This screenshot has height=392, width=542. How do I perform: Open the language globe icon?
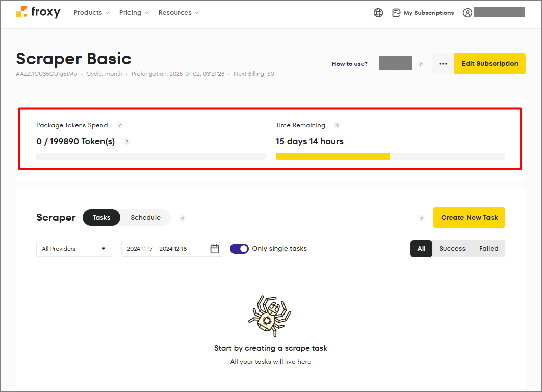point(378,13)
